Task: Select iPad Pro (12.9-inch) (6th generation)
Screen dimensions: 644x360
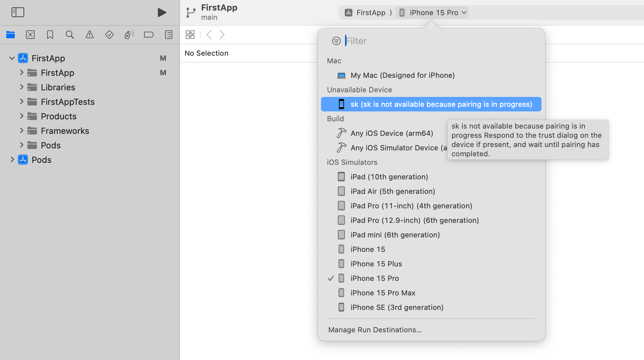Action: [x=431, y=220]
